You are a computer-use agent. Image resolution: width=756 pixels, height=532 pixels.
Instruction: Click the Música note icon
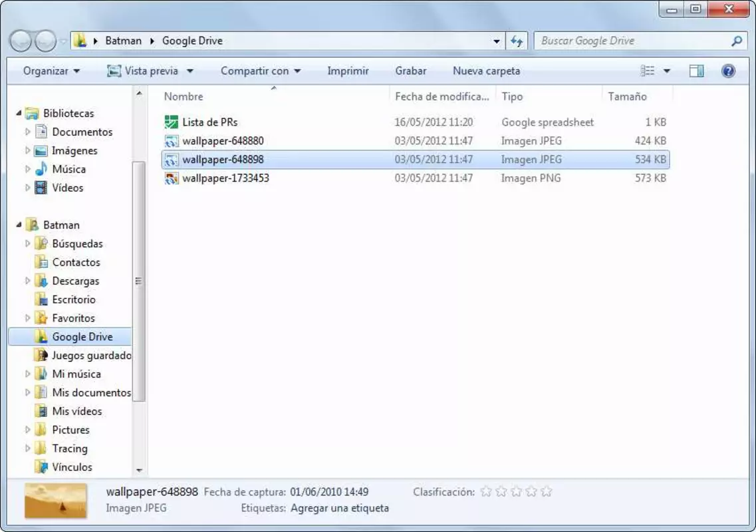pos(41,170)
